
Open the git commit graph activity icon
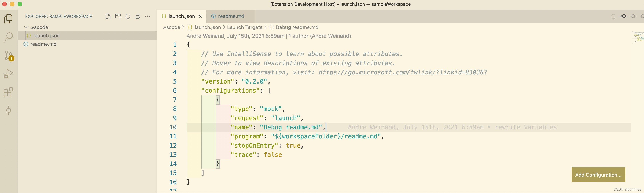point(9,110)
